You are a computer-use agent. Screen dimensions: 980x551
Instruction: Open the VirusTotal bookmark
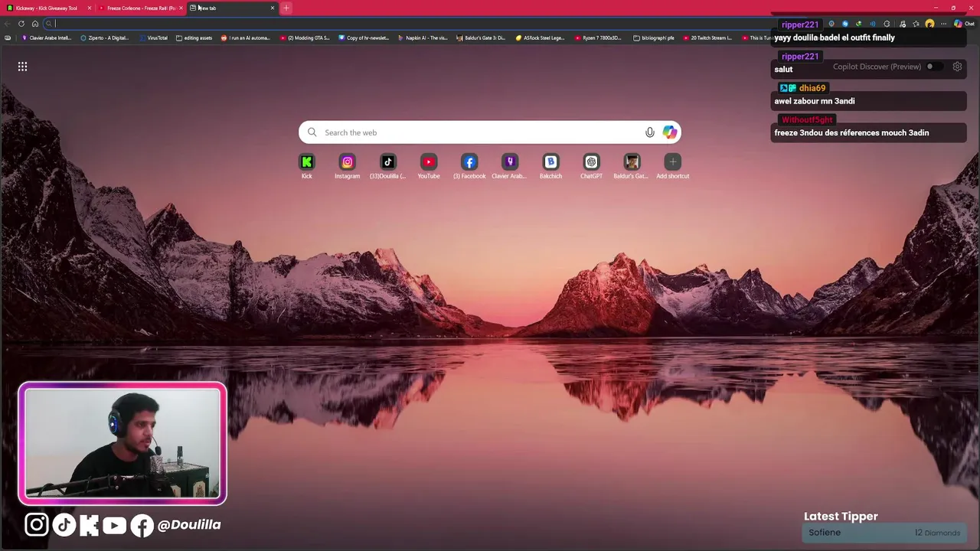point(153,37)
